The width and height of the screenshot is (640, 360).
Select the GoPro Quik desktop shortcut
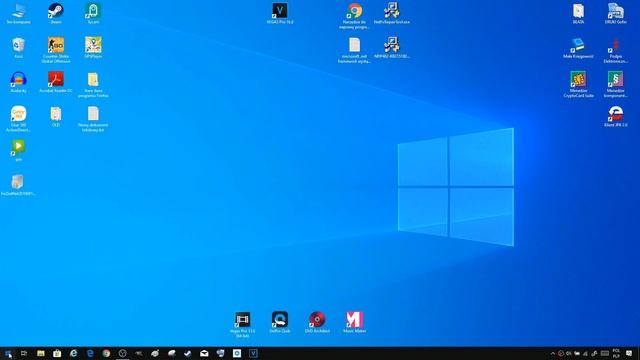click(280, 322)
